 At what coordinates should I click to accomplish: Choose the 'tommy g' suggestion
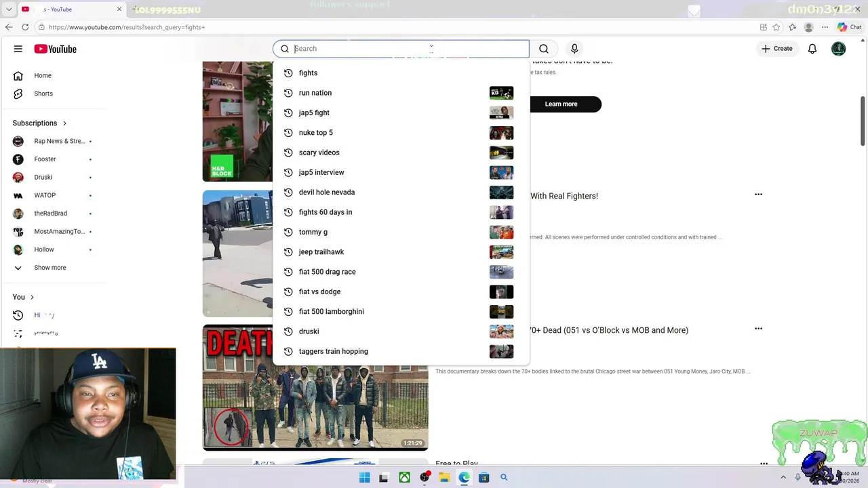coord(401,232)
